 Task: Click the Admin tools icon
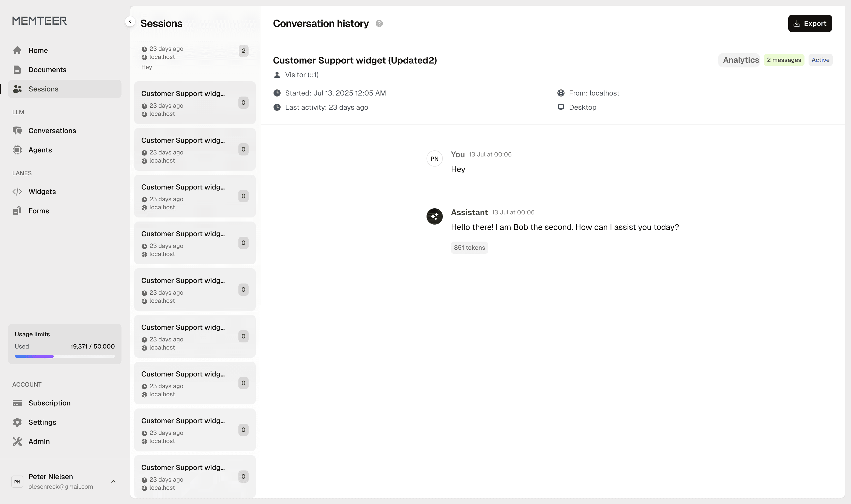pos(17,442)
